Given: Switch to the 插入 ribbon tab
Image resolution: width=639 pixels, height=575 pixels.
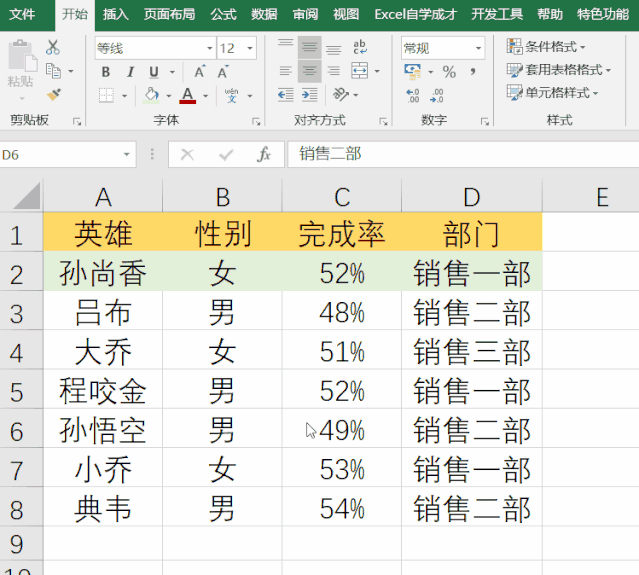Looking at the screenshot, I should tap(116, 14).
